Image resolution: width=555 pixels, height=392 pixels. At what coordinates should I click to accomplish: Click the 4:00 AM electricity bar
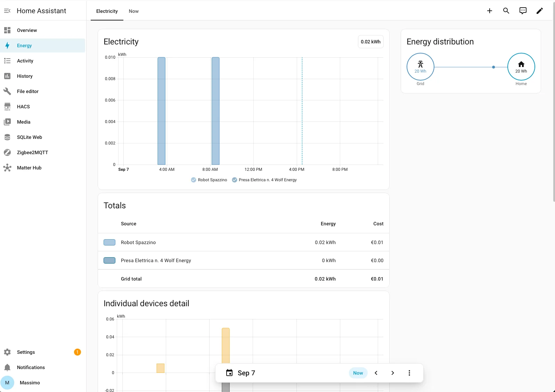click(x=161, y=111)
